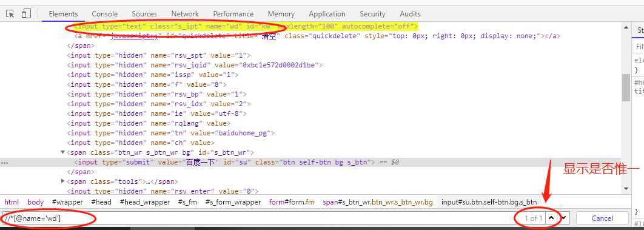The height and width of the screenshot is (230, 644).
Task: Click the scrollbar down arrow
Action: click(x=626, y=189)
